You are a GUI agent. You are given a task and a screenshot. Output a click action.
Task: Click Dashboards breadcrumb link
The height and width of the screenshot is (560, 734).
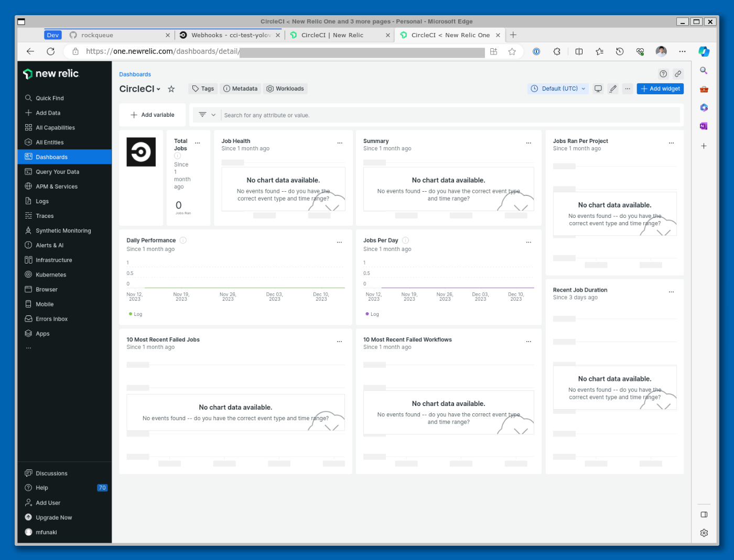[x=135, y=74]
